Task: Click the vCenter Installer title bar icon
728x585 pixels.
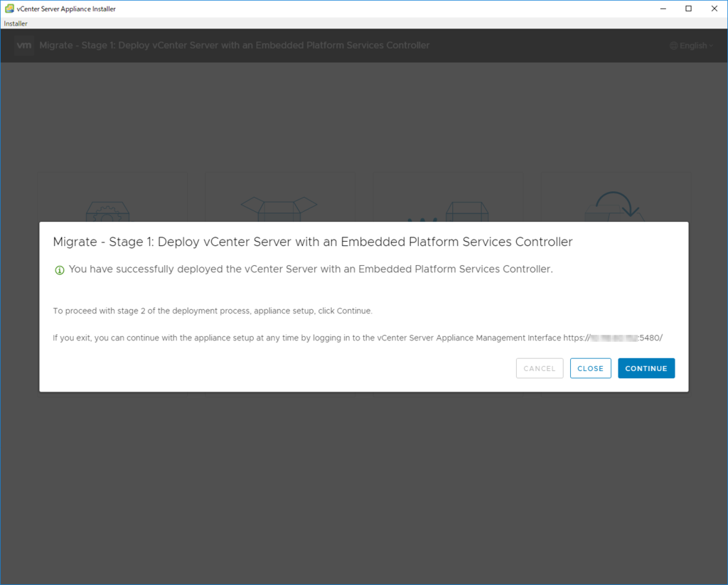Action: [9, 9]
